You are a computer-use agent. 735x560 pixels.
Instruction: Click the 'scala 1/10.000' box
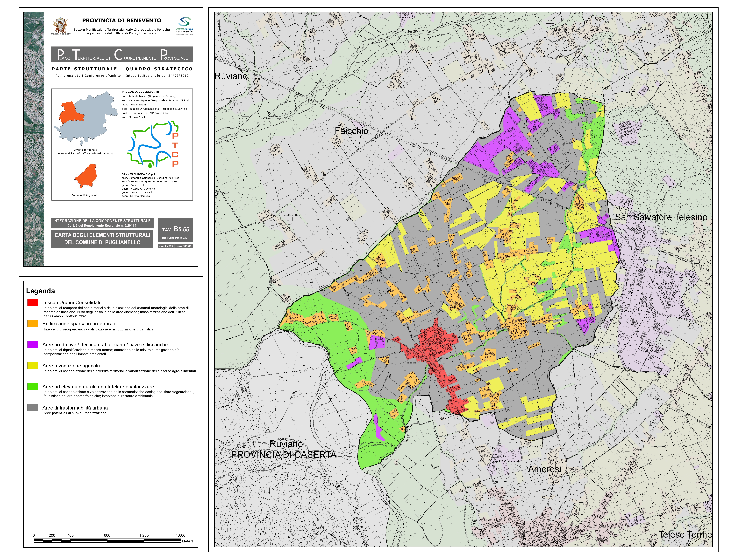184,246
